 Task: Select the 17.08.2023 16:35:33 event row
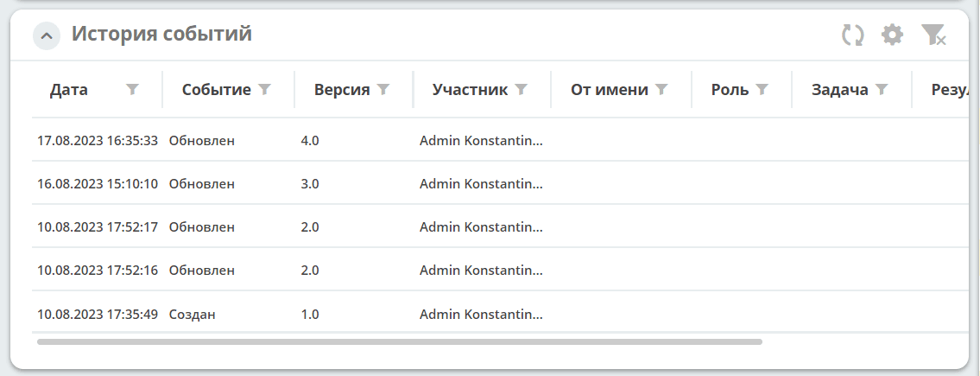point(500,140)
